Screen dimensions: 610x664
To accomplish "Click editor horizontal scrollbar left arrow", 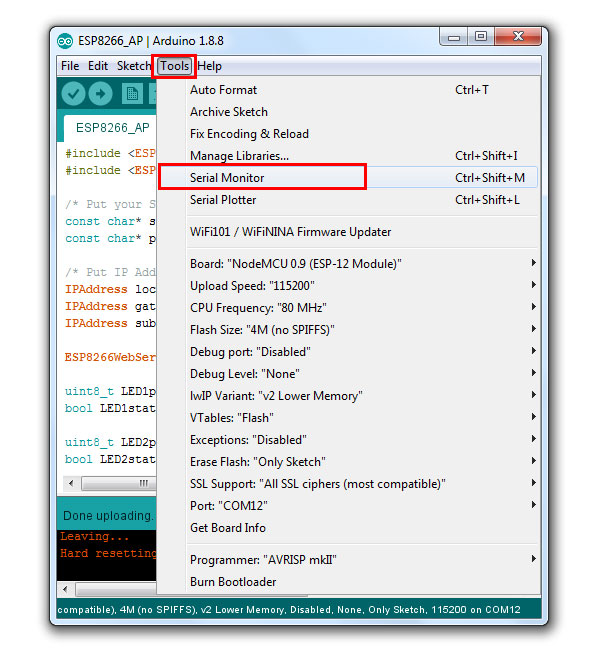I will click(71, 483).
